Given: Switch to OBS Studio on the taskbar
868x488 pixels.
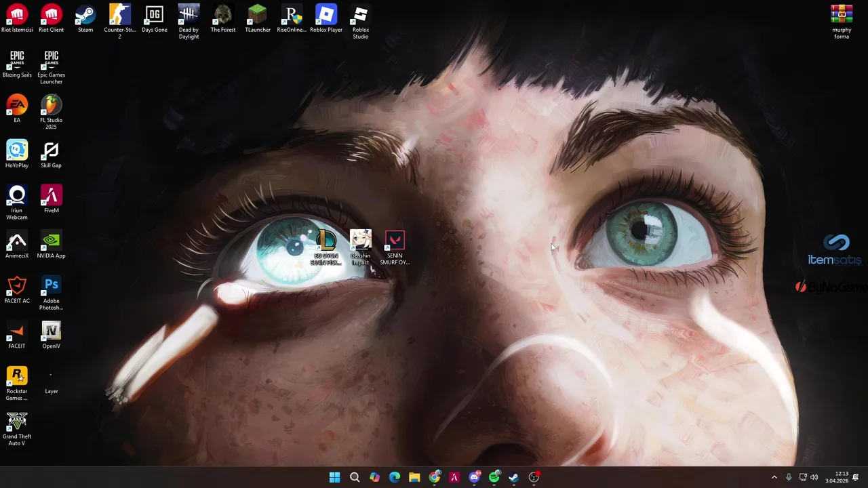Looking at the screenshot, I should point(534,477).
